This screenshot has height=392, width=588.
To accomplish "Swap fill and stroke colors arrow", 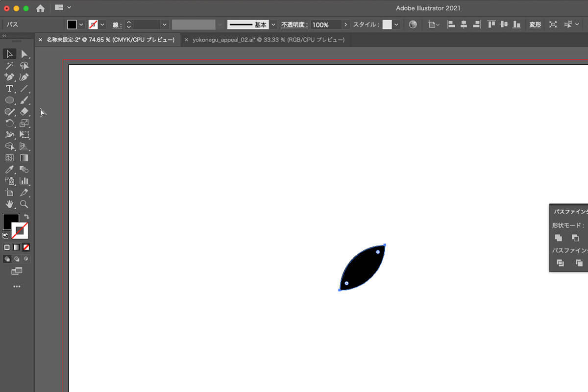I will coord(26,216).
